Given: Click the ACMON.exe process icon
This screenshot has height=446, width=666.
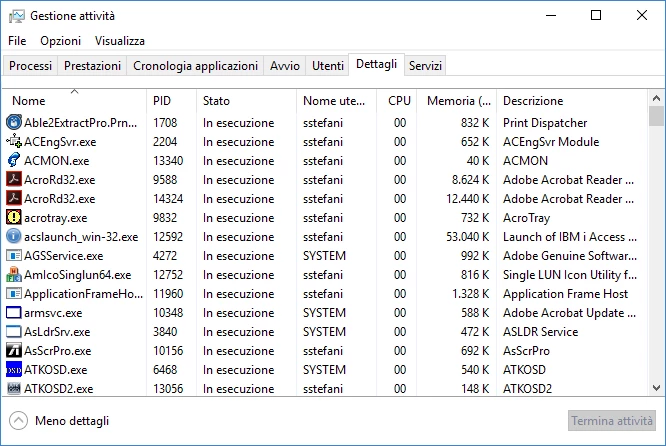Looking at the screenshot, I should click(14, 161).
